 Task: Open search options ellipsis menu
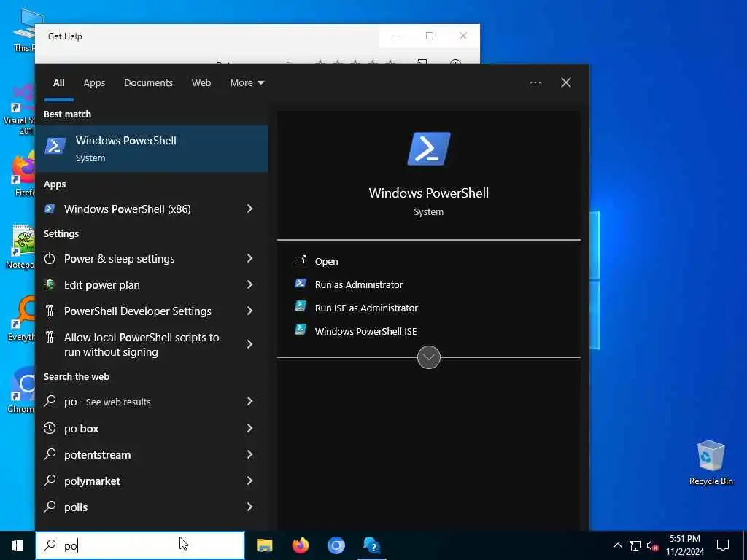(535, 83)
